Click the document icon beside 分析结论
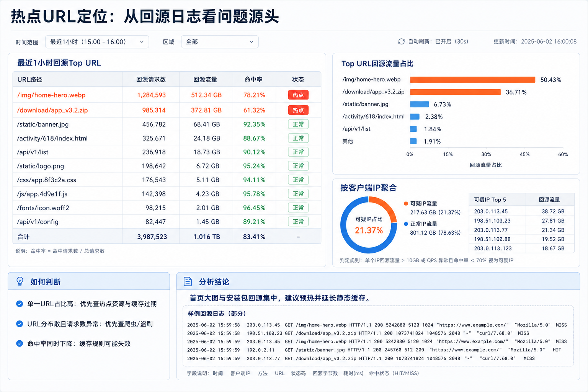 click(188, 281)
